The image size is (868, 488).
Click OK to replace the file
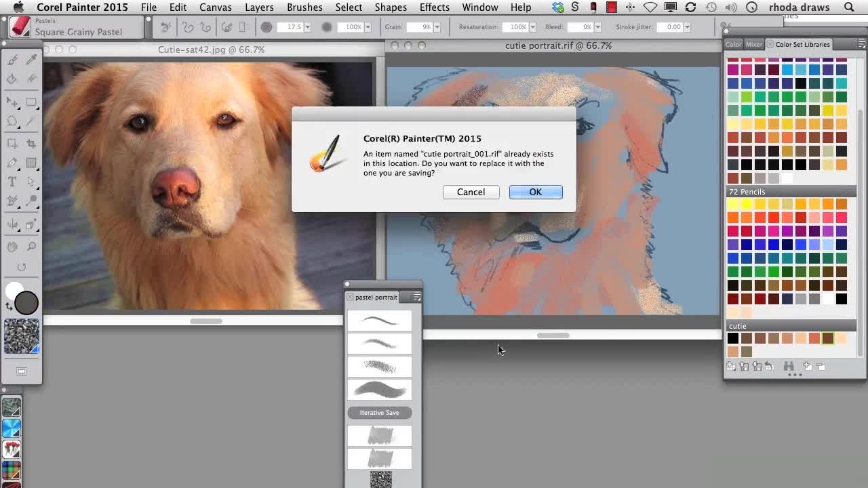(x=536, y=192)
